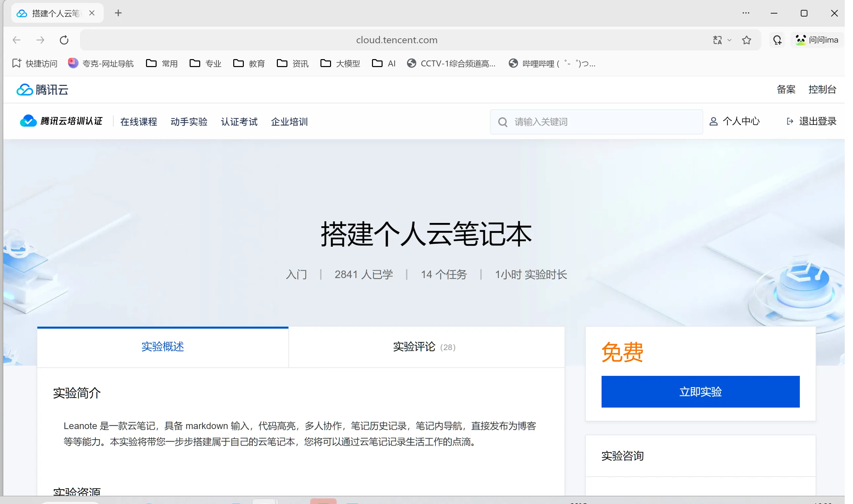Open the 哔哩哔哩 bookmark

point(552,63)
